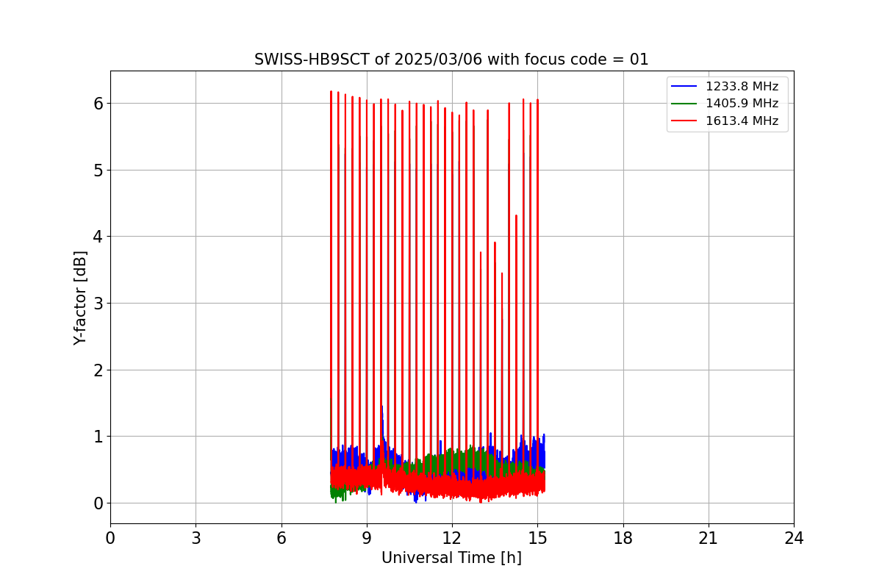Click x-axis tick label 3
The image size is (882, 588).
[196, 538]
